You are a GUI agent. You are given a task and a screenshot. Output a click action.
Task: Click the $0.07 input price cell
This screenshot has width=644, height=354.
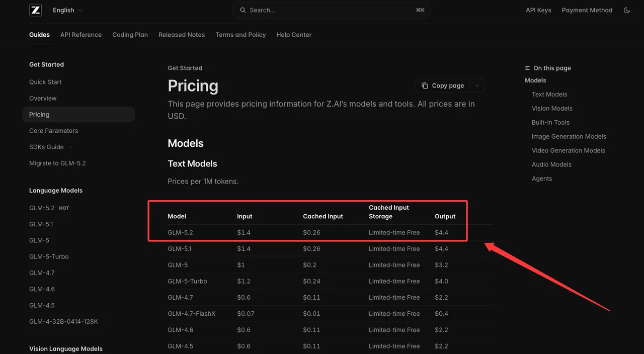tap(246, 313)
